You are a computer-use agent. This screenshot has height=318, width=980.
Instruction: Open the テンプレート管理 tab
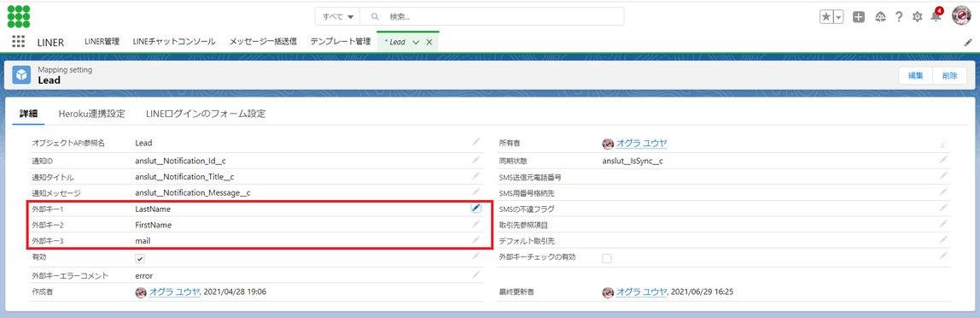[341, 42]
